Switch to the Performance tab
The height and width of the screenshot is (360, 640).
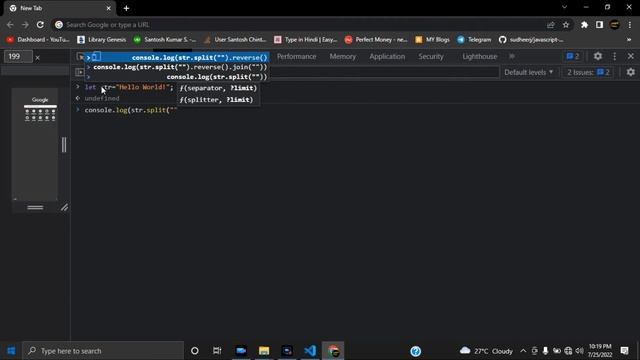tap(297, 56)
